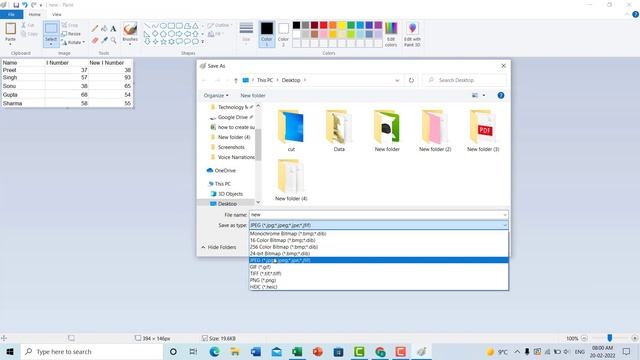Select the Data folder
The width and height of the screenshot is (640, 360).
click(x=339, y=131)
